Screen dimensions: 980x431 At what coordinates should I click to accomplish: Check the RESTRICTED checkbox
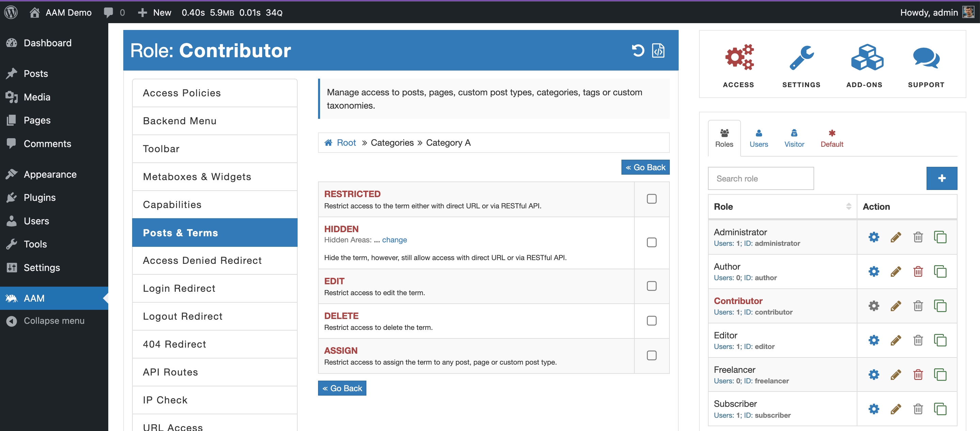tap(651, 198)
